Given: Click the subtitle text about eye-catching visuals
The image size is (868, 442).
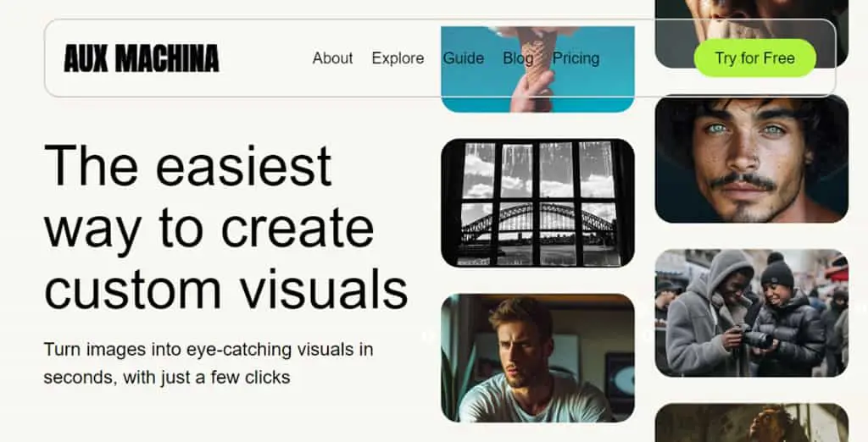Looking at the screenshot, I should tap(209, 363).
